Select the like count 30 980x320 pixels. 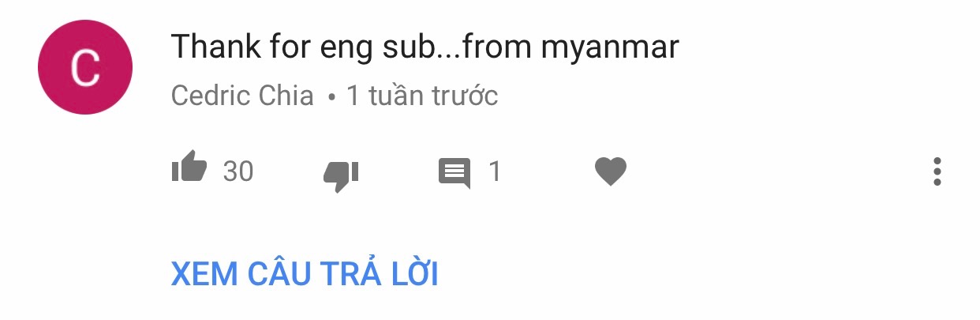point(238,171)
